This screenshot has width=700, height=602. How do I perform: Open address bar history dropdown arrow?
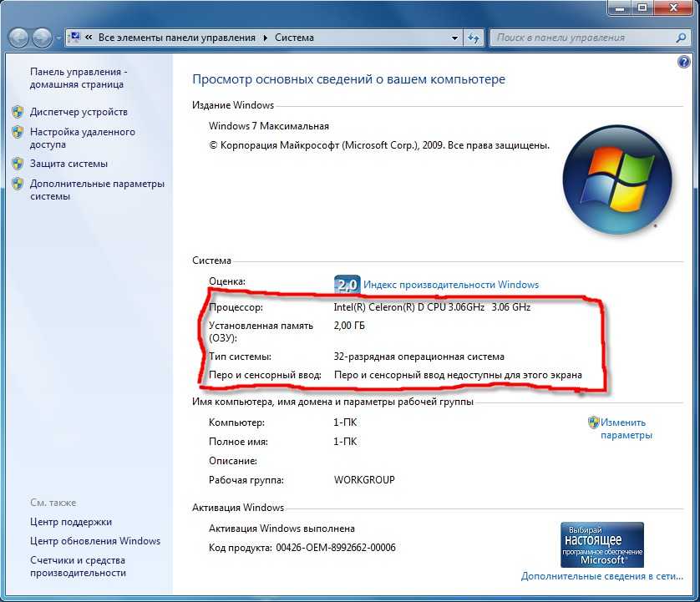(454, 38)
